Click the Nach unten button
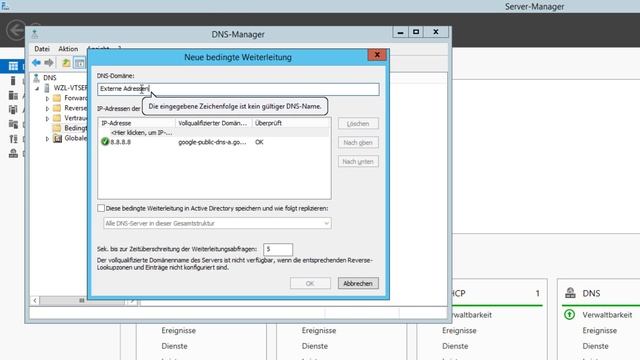Screen dimensions: 640x360 358,162
